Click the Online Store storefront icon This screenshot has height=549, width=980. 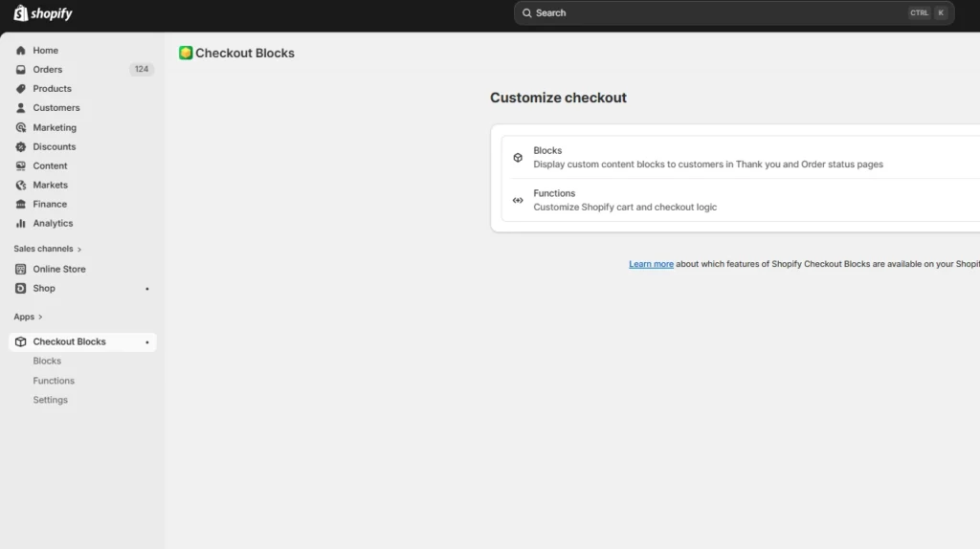pos(21,269)
